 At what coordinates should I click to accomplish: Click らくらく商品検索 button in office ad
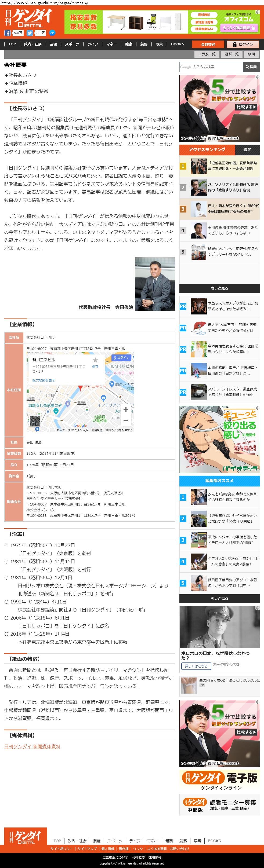coord(239,28)
